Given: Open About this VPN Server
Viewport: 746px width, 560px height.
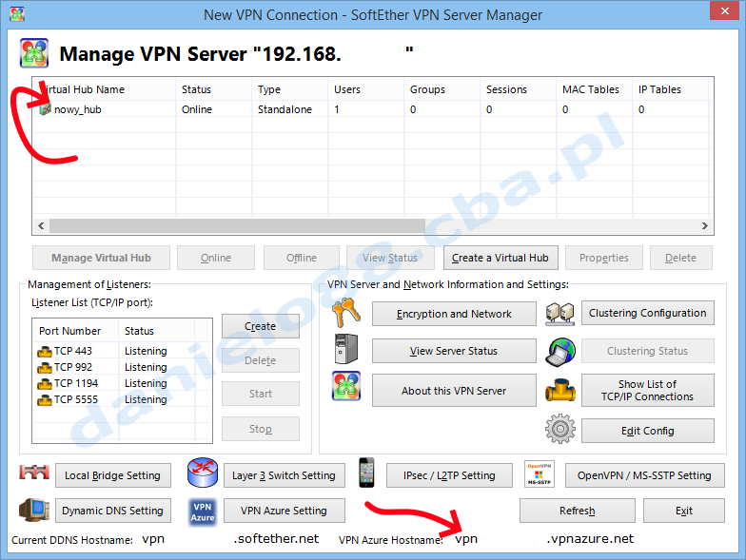Looking at the screenshot, I should tap(454, 390).
